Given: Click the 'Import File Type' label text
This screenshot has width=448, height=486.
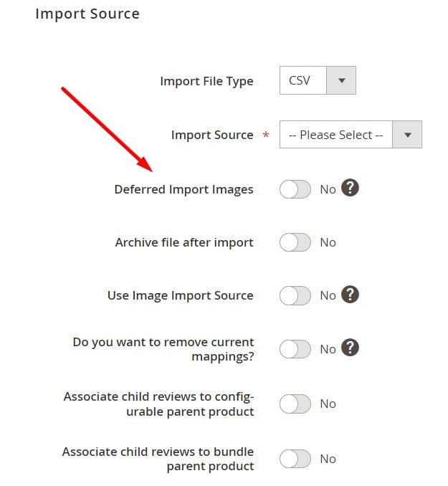Looking at the screenshot, I should point(206,81).
